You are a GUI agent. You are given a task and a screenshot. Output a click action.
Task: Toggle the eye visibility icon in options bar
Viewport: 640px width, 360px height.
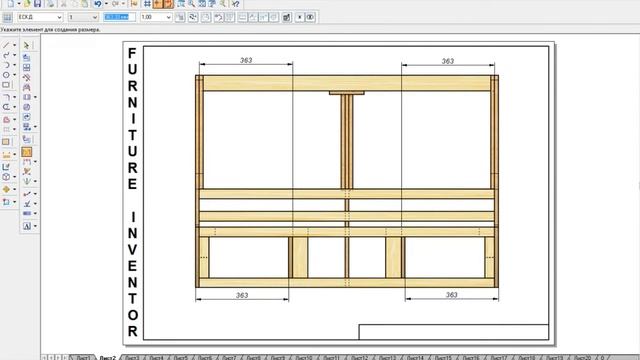310,17
